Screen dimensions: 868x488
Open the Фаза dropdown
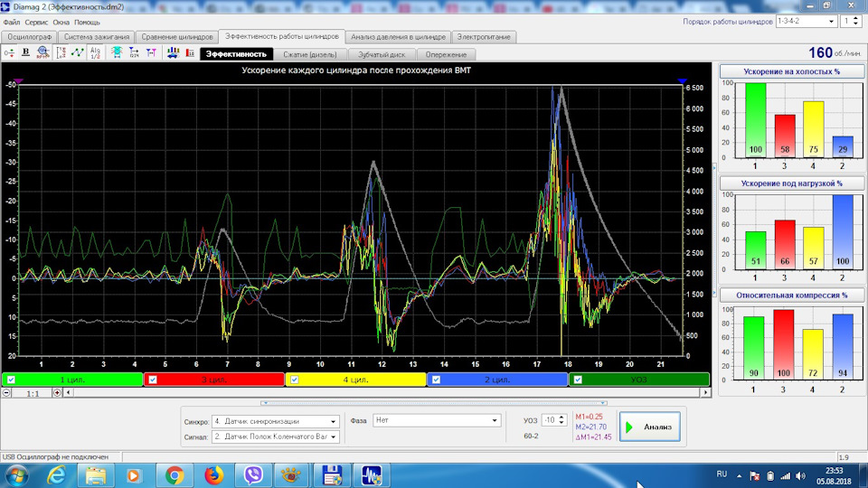pyautogui.click(x=437, y=420)
